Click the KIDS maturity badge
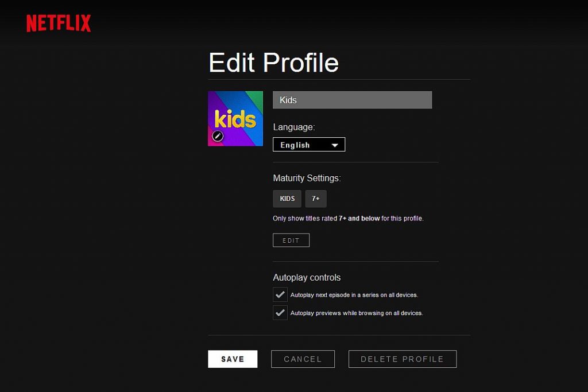588x392 pixels. tap(287, 199)
